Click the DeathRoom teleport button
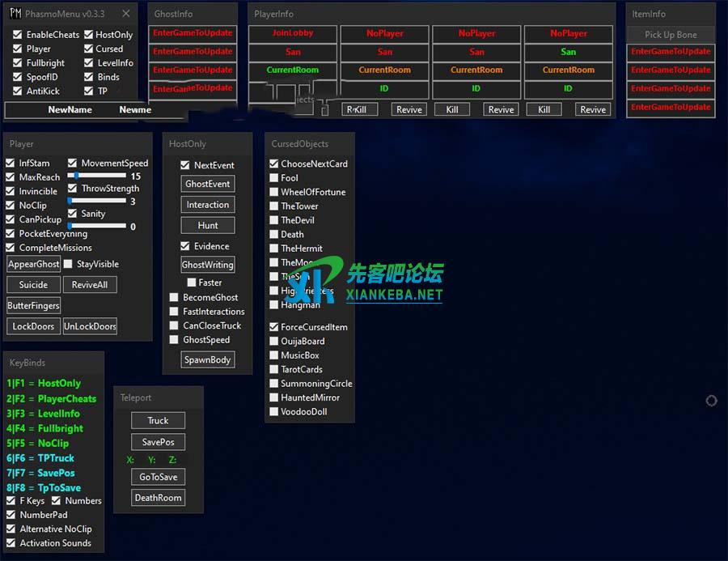The image size is (728, 561). pos(158,498)
